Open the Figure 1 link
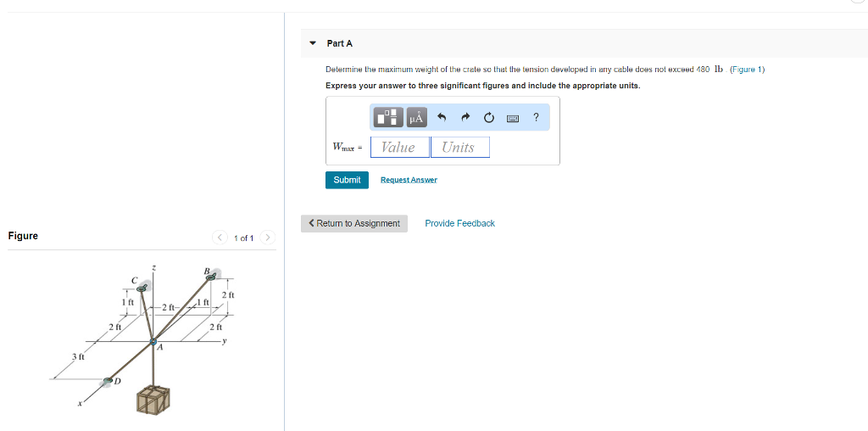The width and height of the screenshot is (868, 431). click(748, 70)
